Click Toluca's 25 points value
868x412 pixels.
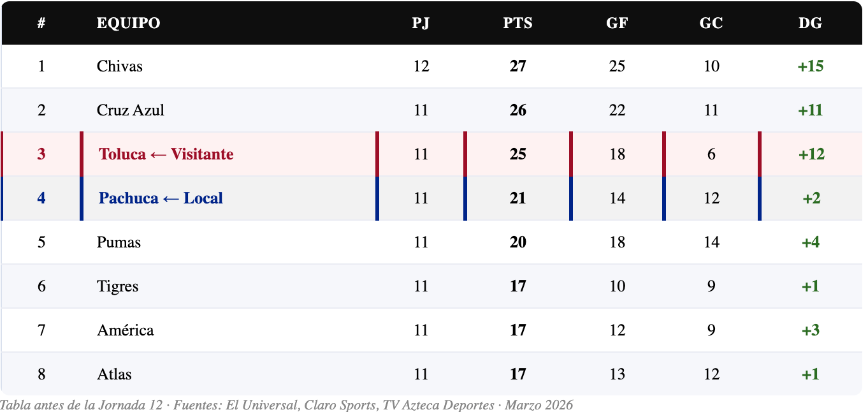click(517, 154)
